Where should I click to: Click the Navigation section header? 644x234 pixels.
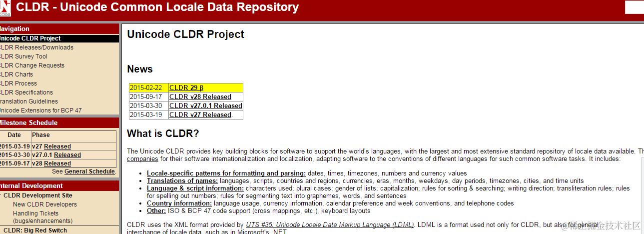pos(59,29)
